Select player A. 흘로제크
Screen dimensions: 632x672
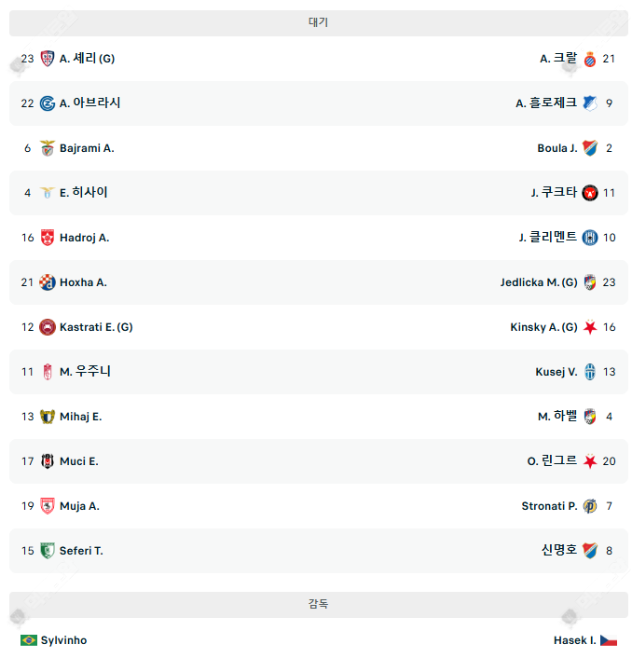[x=546, y=103]
